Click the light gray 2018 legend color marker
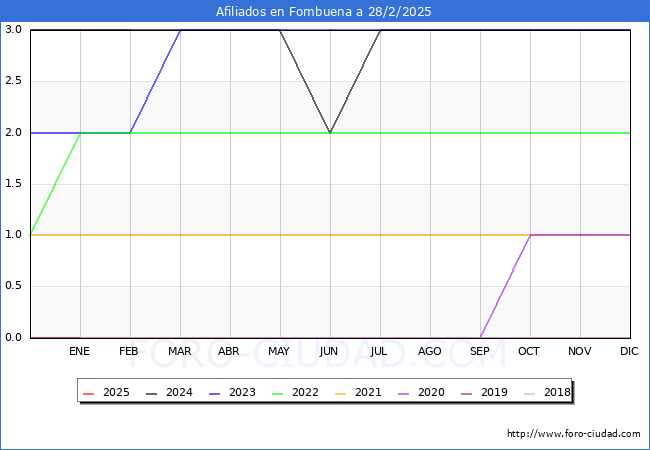The width and height of the screenshot is (650, 450). 530,393
